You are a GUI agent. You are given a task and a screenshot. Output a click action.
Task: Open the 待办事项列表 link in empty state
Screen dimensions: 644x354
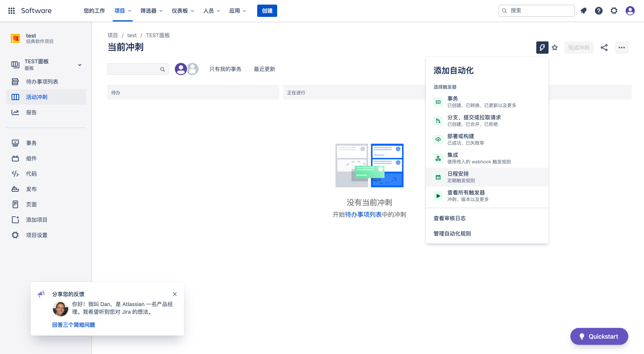click(x=363, y=215)
